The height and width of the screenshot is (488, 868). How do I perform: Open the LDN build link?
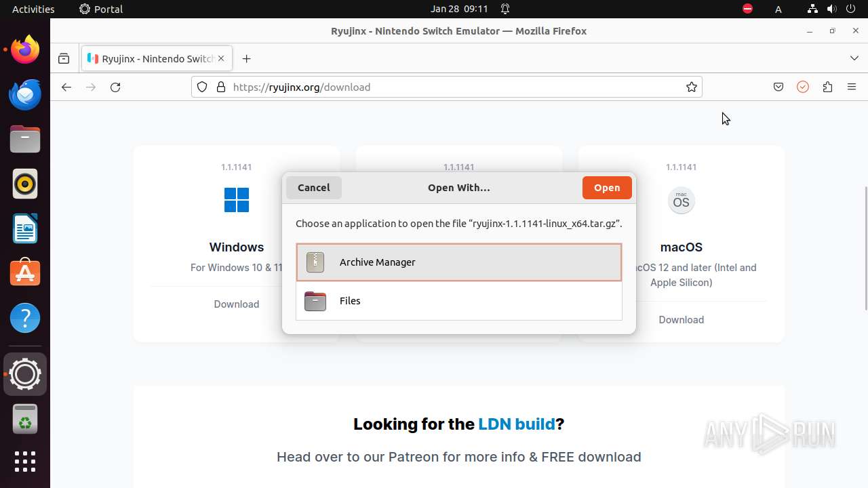517,424
